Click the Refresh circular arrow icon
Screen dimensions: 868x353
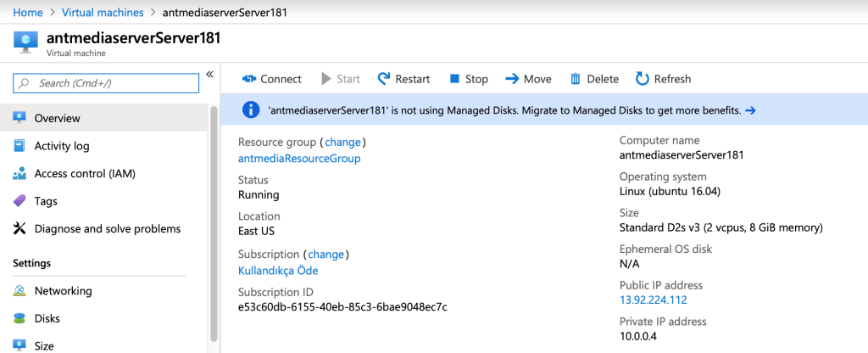click(x=643, y=79)
